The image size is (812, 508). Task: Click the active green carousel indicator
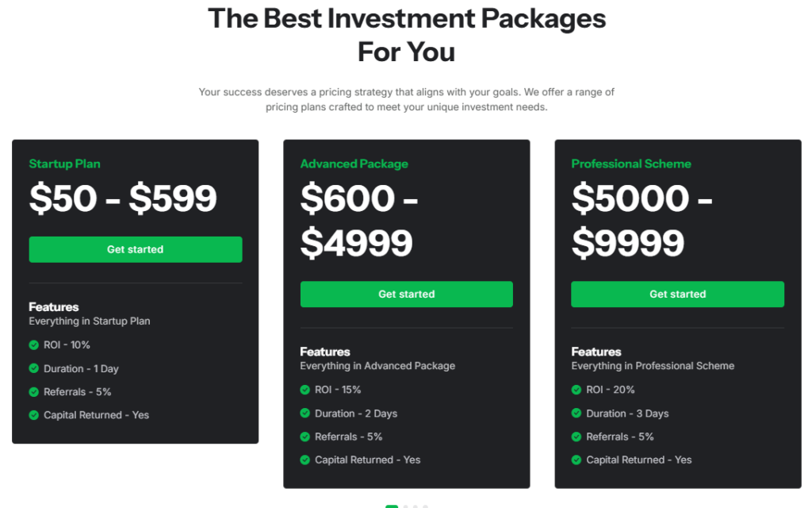click(x=392, y=506)
